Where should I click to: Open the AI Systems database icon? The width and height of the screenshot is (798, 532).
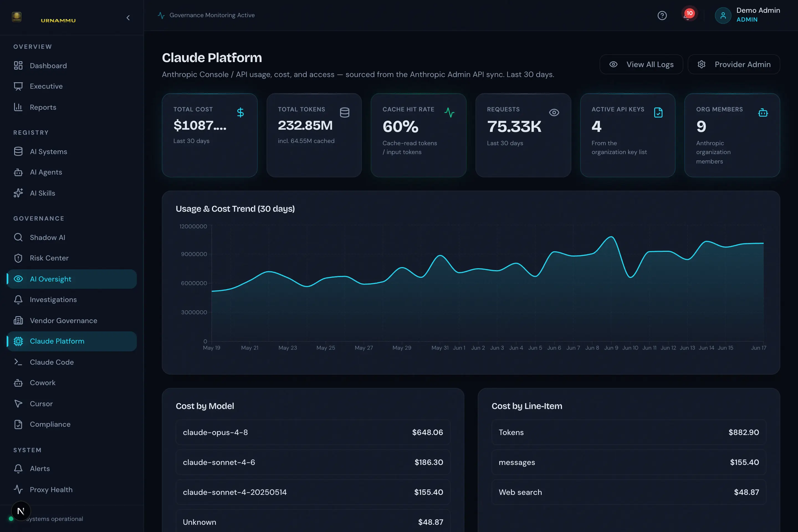tap(18, 151)
